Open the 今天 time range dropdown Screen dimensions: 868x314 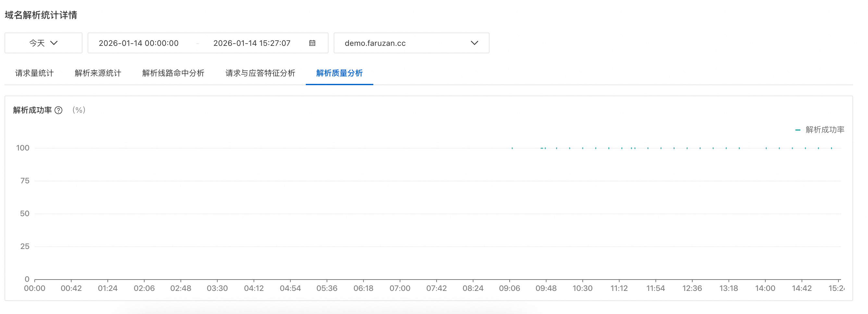43,43
